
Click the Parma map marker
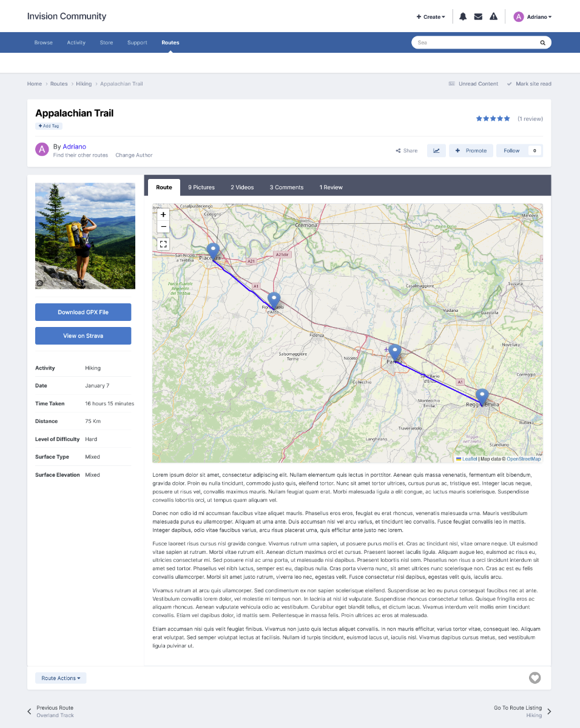click(395, 353)
